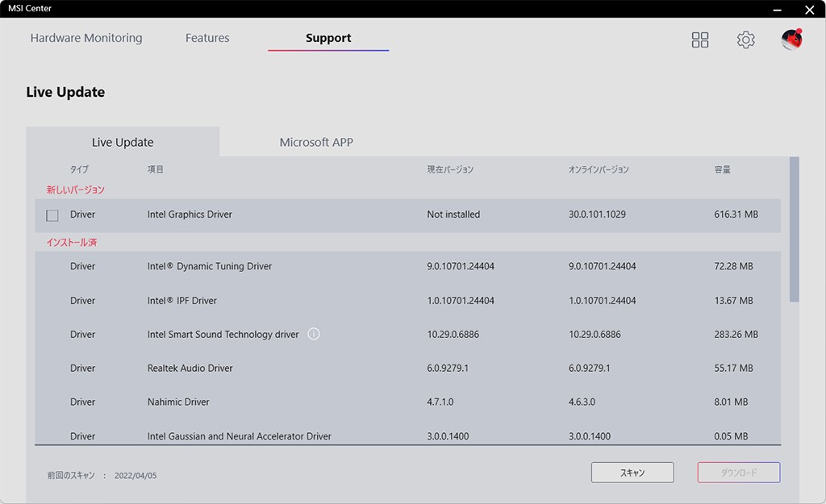Image resolution: width=826 pixels, height=504 pixels.
Task: Select the Support tab
Action: pyautogui.click(x=328, y=38)
